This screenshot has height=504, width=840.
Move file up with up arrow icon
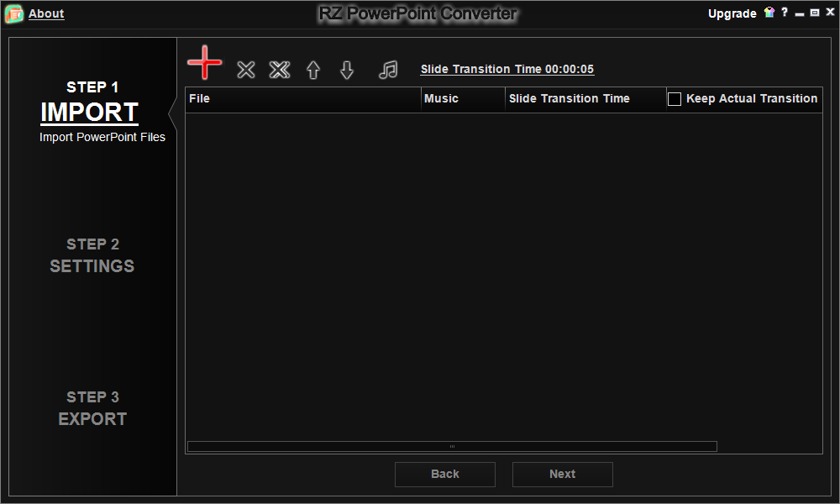(313, 70)
